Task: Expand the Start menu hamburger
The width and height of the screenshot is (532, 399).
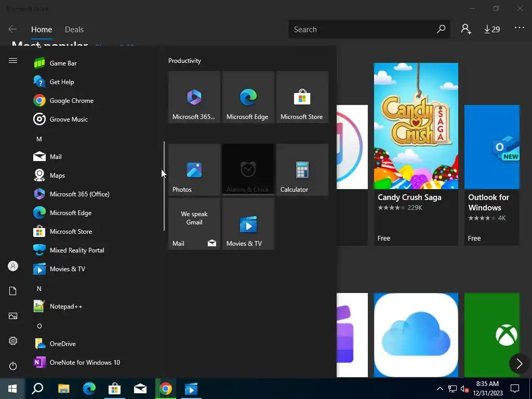Action: tap(13, 61)
